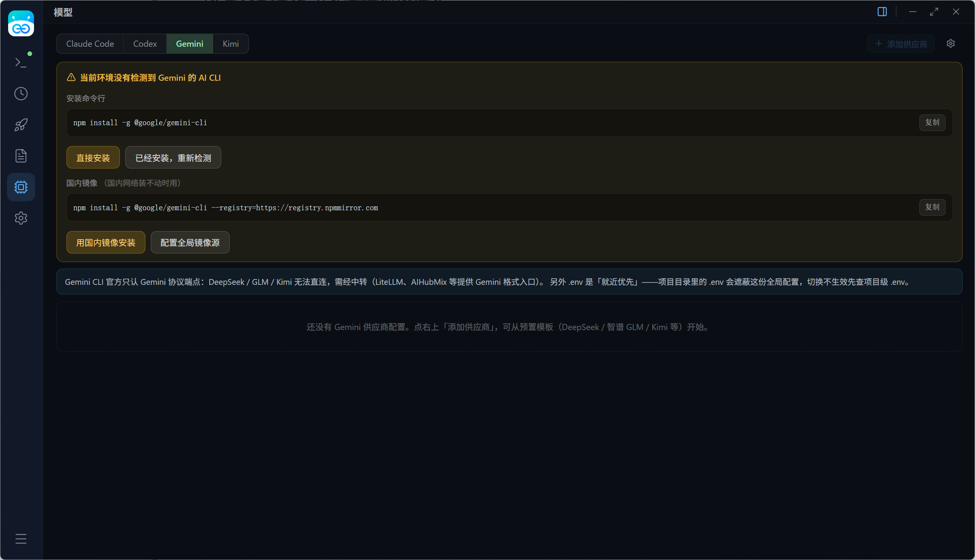This screenshot has width=975, height=560.
Task: Select the Gemini tab
Action: click(x=189, y=44)
